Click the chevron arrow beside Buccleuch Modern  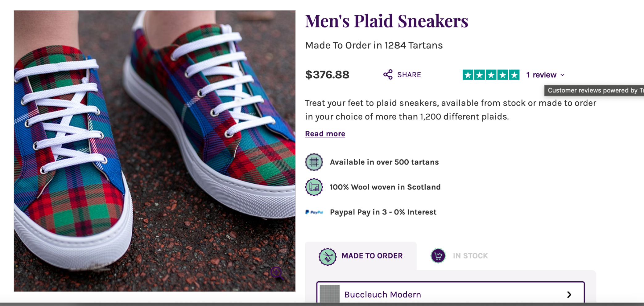569,295
